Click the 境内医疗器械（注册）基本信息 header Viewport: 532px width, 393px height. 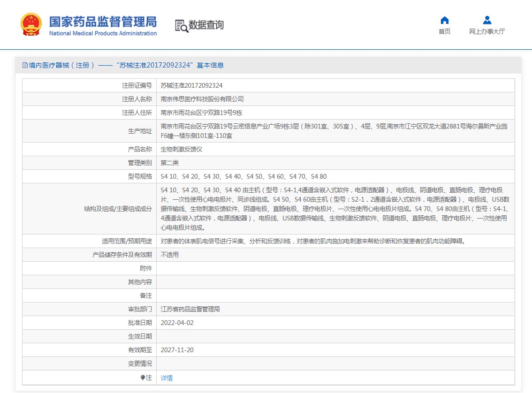coord(123,65)
